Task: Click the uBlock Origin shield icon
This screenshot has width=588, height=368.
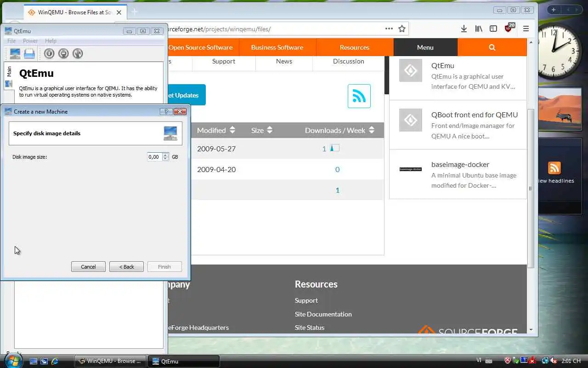Action: pos(509,28)
